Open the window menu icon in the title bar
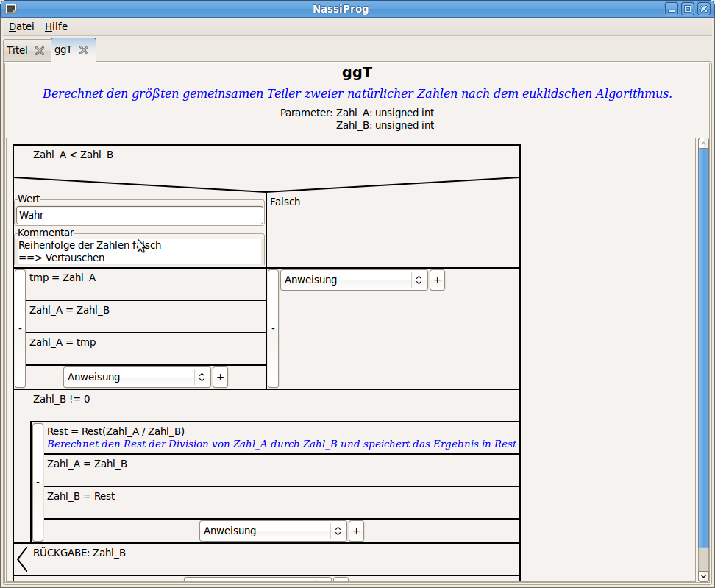Image resolution: width=715 pixels, height=588 pixels. point(11,9)
